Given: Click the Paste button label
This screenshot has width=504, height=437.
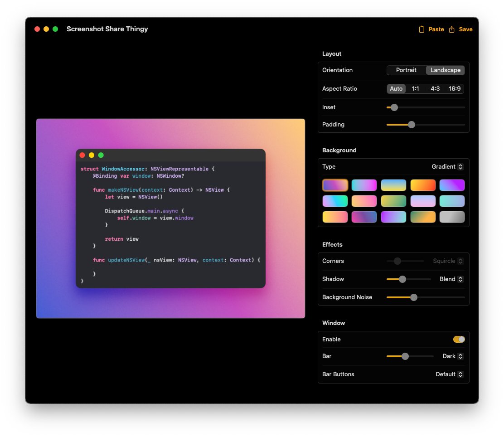Looking at the screenshot, I should pos(436,29).
